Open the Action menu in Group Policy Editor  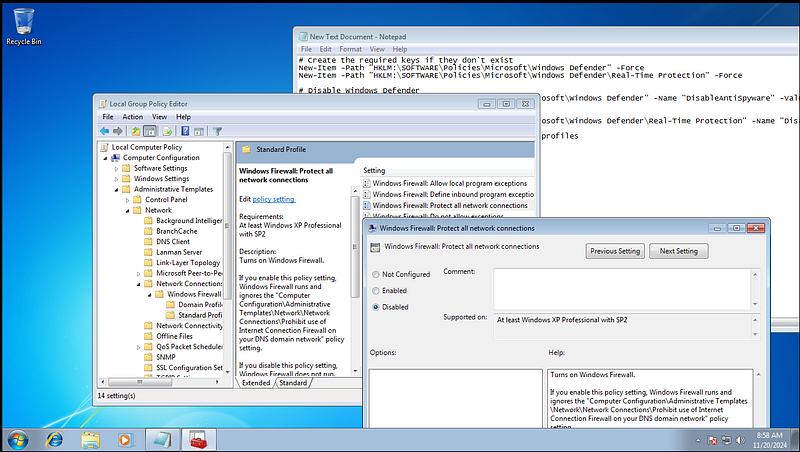click(132, 117)
